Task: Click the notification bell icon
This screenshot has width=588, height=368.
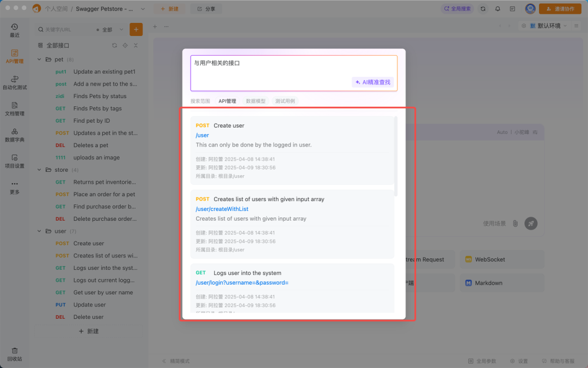Action: coord(498,9)
